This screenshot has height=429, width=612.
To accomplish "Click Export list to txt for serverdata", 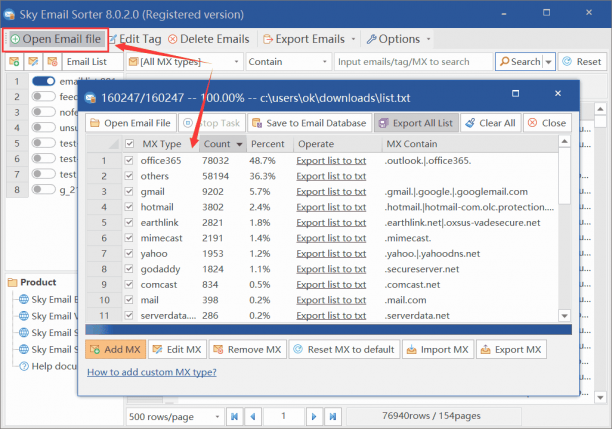I will click(x=331, y=315).
